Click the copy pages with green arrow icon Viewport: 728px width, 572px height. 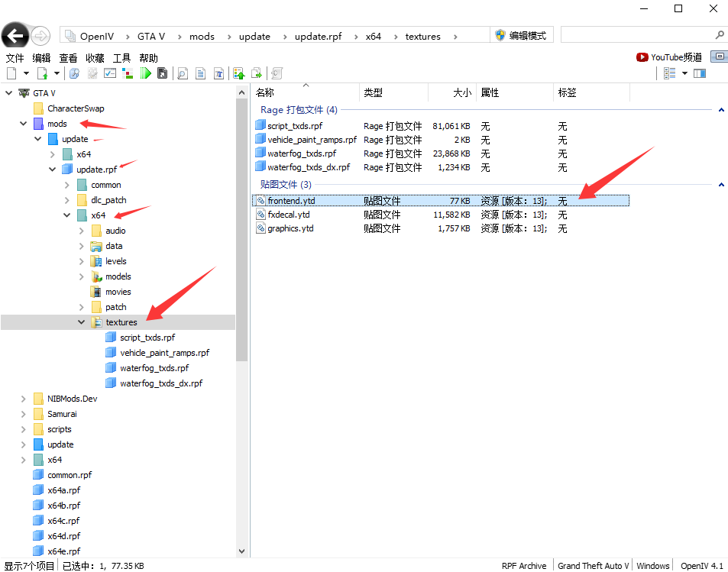(x=257, y=73)
